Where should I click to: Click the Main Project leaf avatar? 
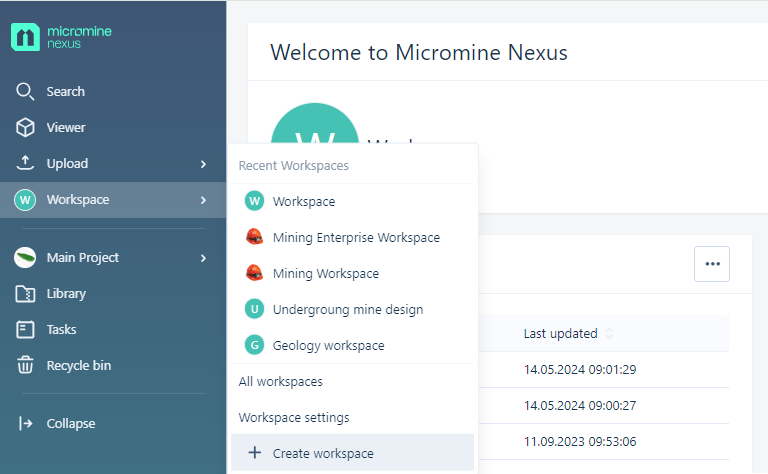tap(25, 258)
